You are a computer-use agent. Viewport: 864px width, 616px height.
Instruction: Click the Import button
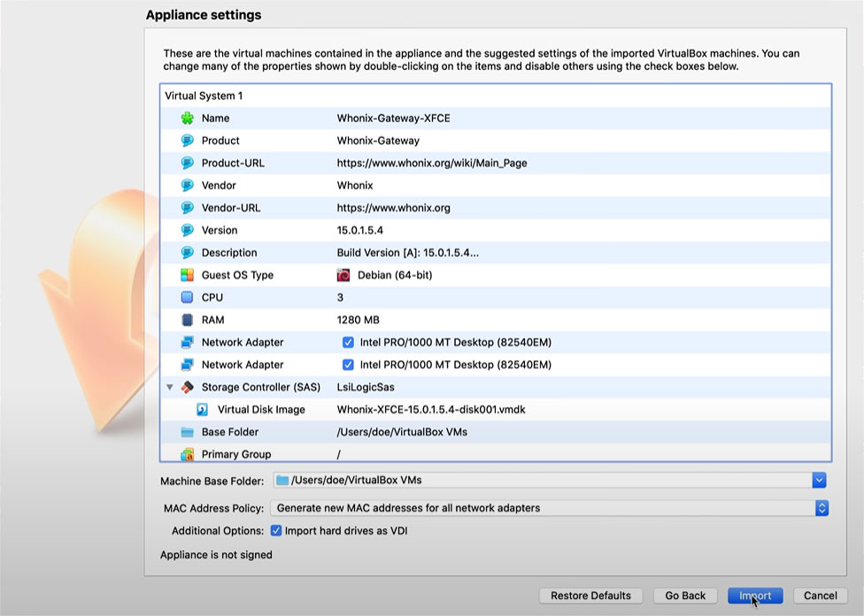pos(755,596)
